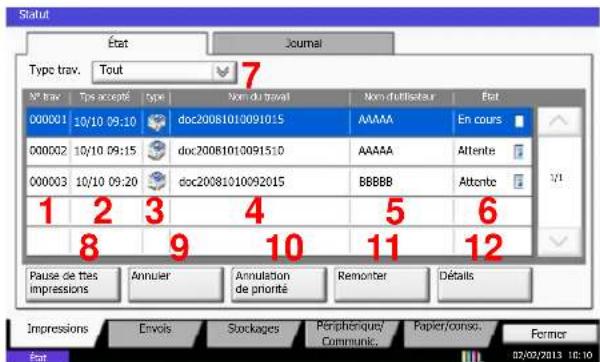Click the type column header
Image resolution: width=600 pixels, height=362 pixels.
(155, 98)
